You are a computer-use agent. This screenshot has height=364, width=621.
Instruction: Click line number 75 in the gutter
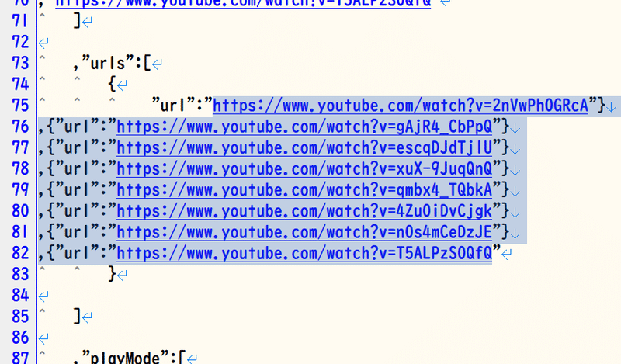(20, 106)
